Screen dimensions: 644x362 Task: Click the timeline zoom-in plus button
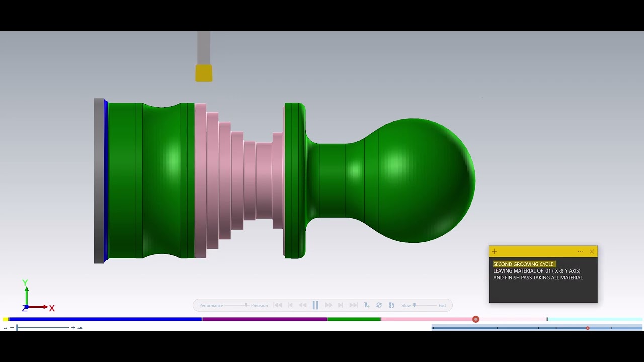pyautogui.click(x=73, y=328)
